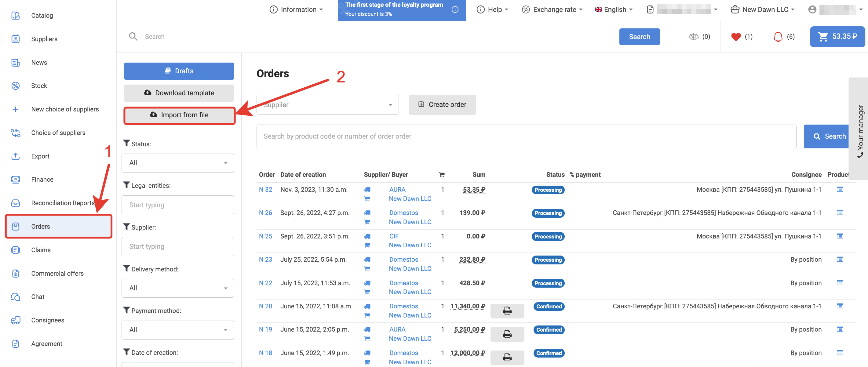
Task: Open product list icon for order N 32
Action: coord(840,189)
